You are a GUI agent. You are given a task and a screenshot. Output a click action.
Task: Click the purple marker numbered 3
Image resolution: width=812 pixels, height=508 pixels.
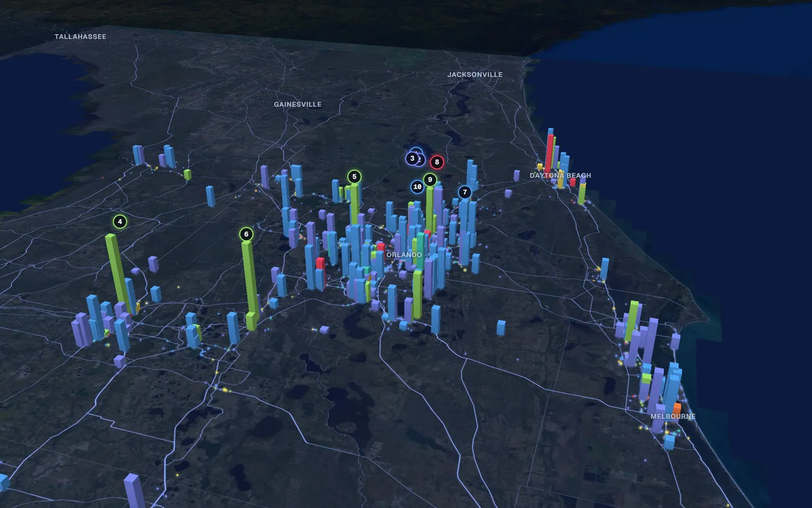pyautogui.click(x=412, y=158)
